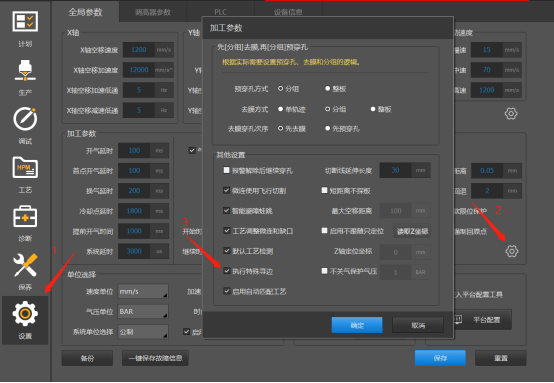Viewport: 554px width, 383px height.
Task: Switch to the 调高器参数 tab
Action: [153, 12]
